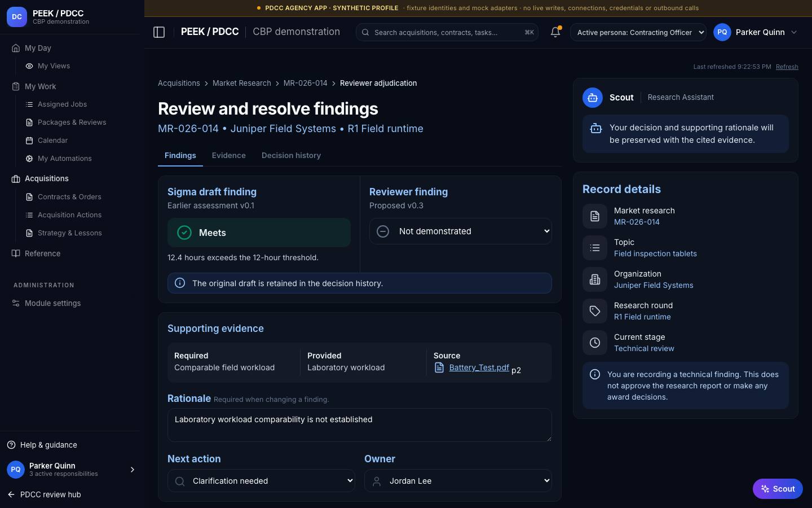Click into the Rationale text area

(359, 425)
